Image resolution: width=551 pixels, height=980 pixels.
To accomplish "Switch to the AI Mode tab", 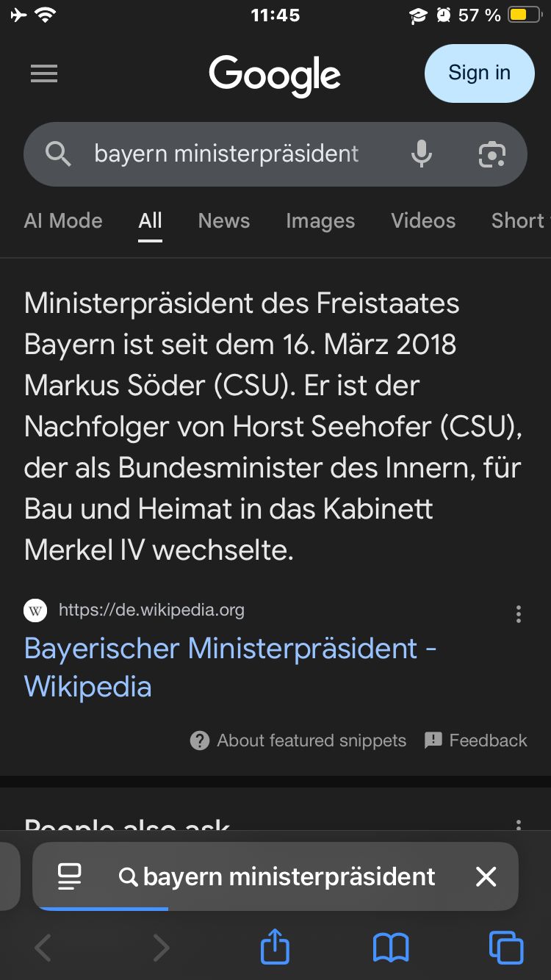I will pos(63,220).
